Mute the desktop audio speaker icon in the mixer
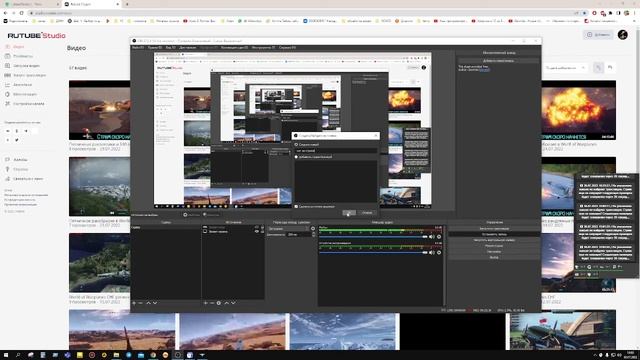The height and width of the screenshot is (360, 640). click(x=431, y=253)
